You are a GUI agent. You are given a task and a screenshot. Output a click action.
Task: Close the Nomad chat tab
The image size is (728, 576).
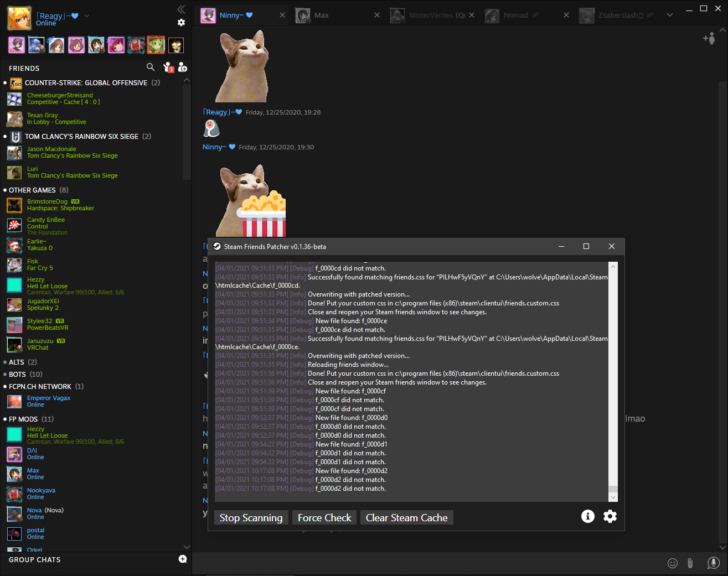click(x=566, y=15)
